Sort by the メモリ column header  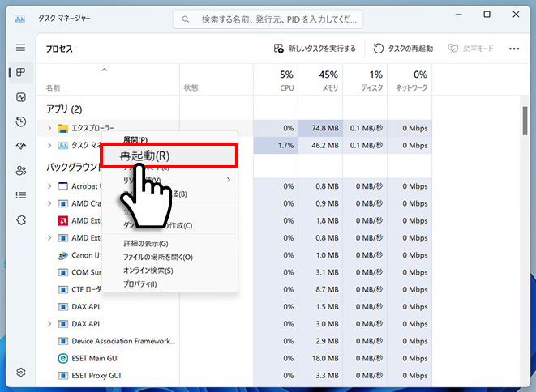pyautogui.click(x=330, y=87)
